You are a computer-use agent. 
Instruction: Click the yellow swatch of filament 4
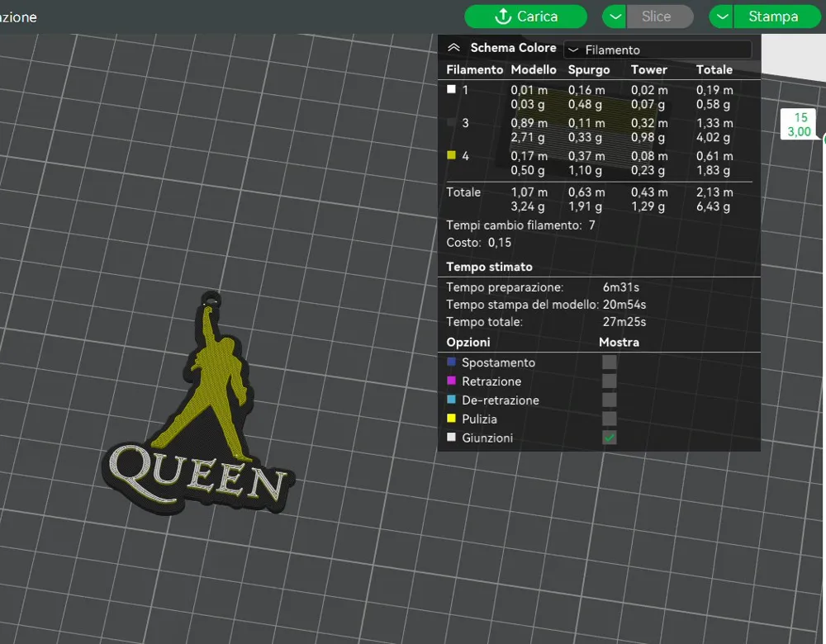pos(452,155)
